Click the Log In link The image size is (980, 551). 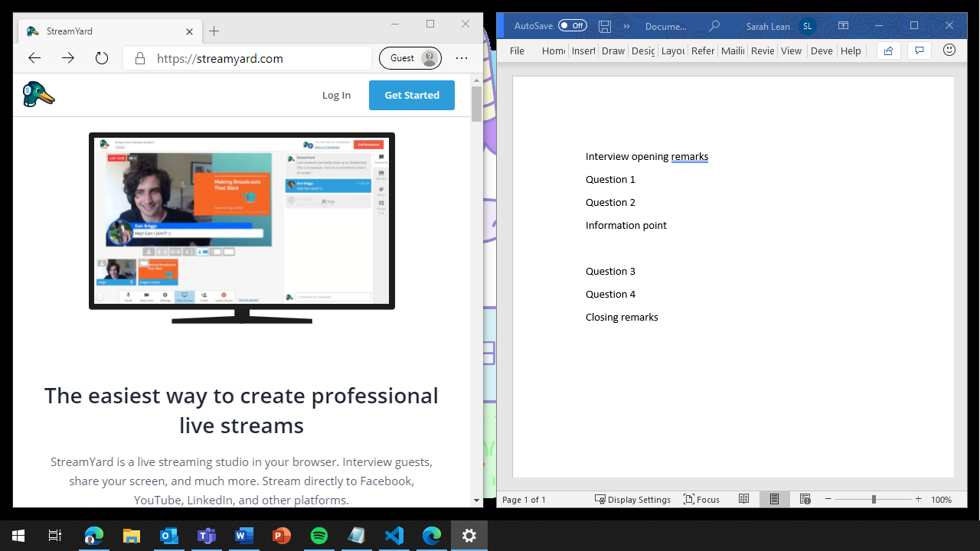coord(336,95)
